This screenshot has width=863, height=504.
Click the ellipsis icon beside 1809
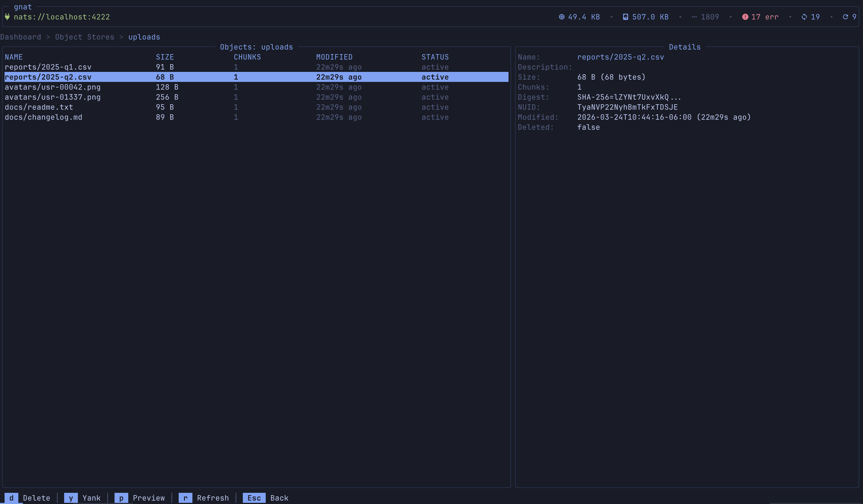pyautogui.click(x=694, y=17)
